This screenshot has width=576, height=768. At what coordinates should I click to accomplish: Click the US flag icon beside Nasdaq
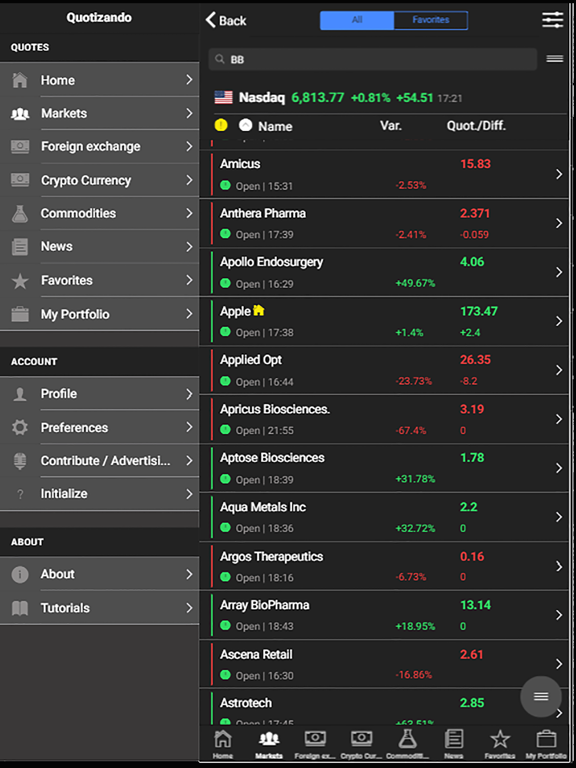pyautogui.click(x=223, y=97)
